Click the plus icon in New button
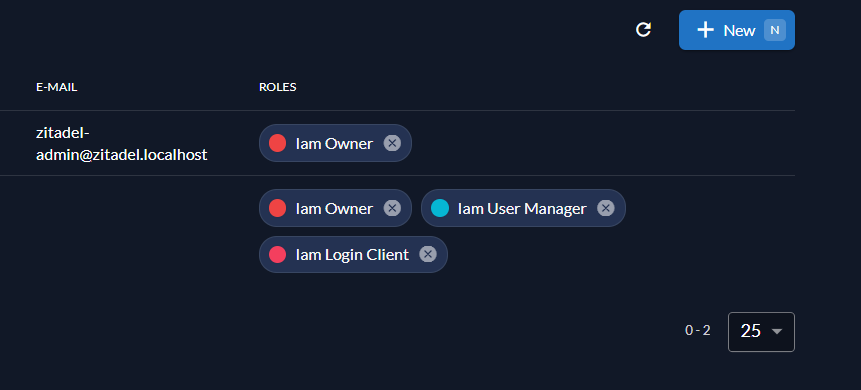Screen dimensions: 861x390 point(705,30)
